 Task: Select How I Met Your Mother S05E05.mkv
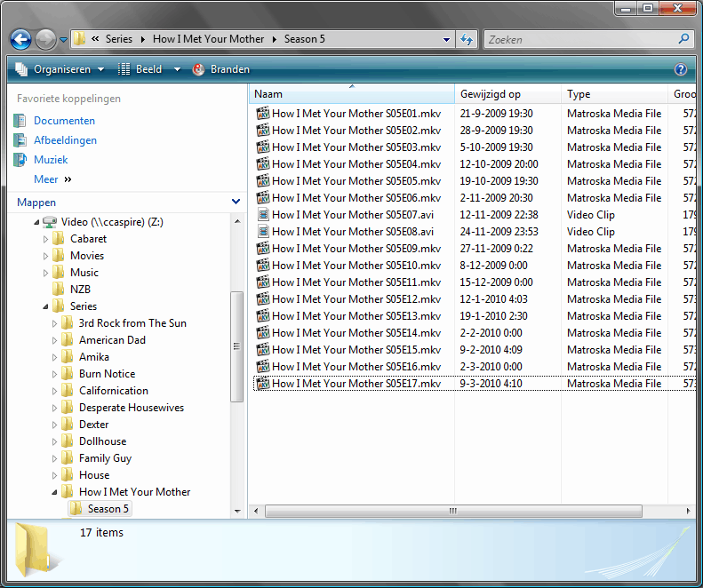coord(356,181)
